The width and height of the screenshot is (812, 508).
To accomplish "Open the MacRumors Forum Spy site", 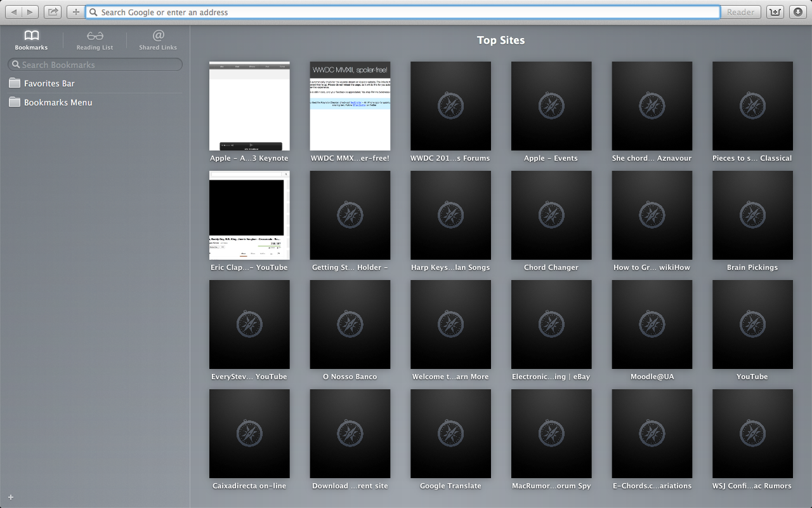I will coord(551,434).
